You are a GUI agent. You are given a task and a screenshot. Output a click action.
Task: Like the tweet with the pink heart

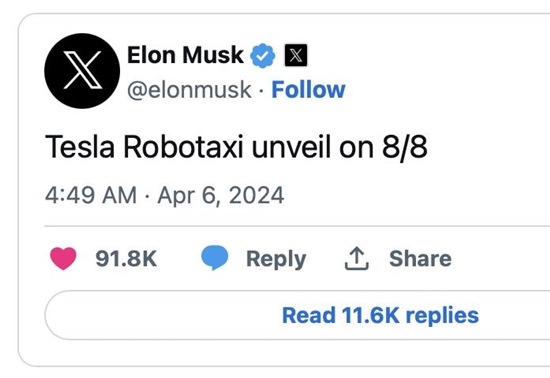click(x=63, y=258)
